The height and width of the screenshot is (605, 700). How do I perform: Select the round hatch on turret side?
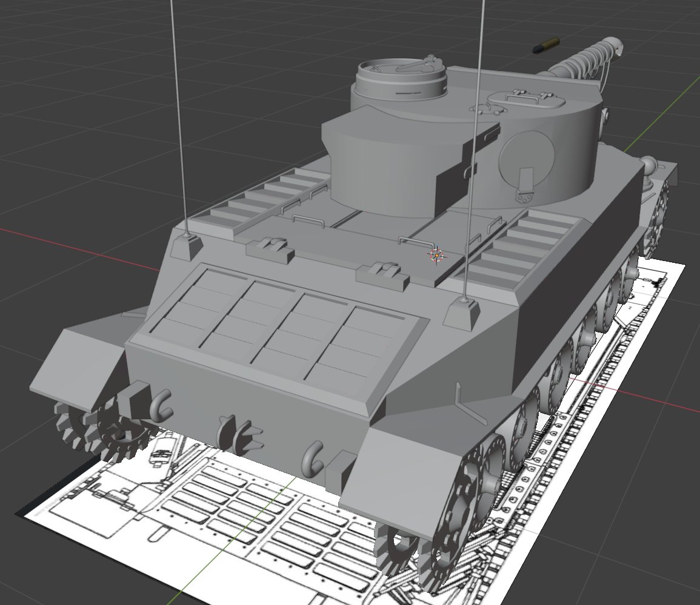[527, 159]
